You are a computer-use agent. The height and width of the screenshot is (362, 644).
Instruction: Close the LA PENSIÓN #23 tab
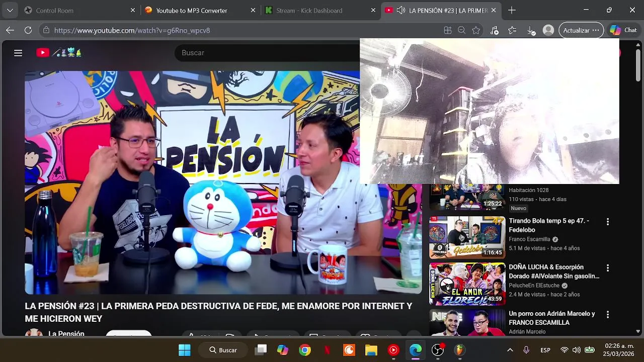click(494, 10)
